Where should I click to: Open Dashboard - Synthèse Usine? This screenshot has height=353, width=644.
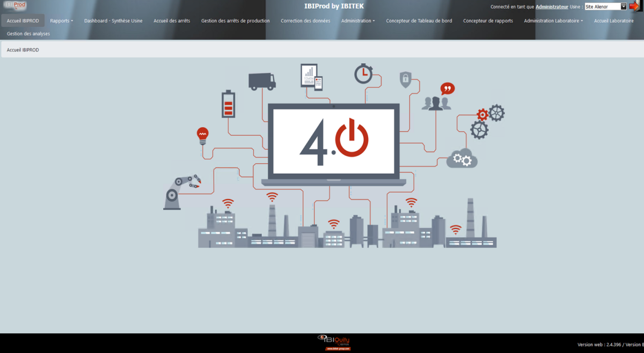pyautogui.click(x=113, y=20)
